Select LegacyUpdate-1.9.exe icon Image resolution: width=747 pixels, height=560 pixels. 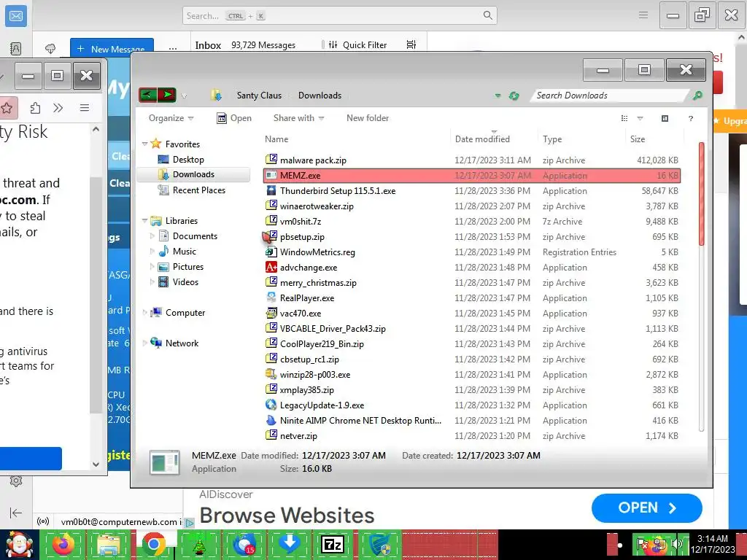click(271, 405)
